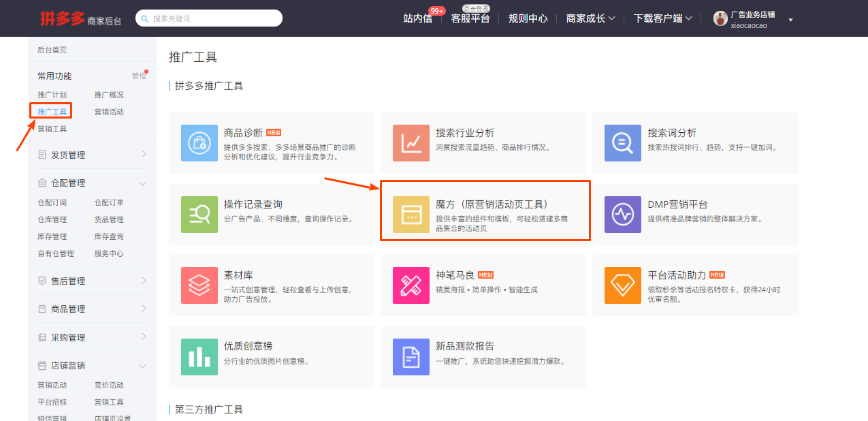Open 自有仓管理 in the sidebar

click(56, 253)
